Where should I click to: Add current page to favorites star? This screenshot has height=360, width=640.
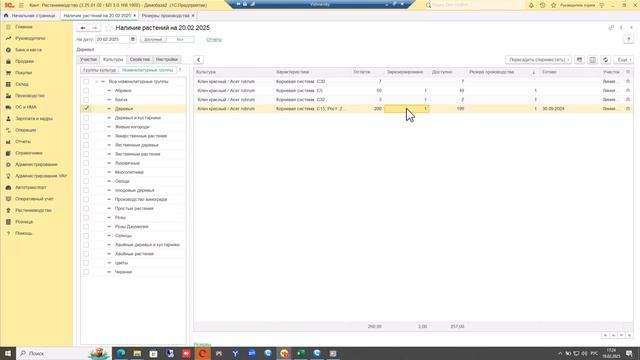(108, 28)
